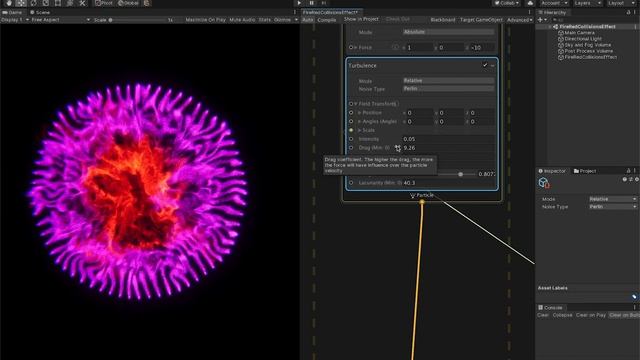This screenshot has height=360, width=640.
Task: Click the Compile button
Action: 327,20
